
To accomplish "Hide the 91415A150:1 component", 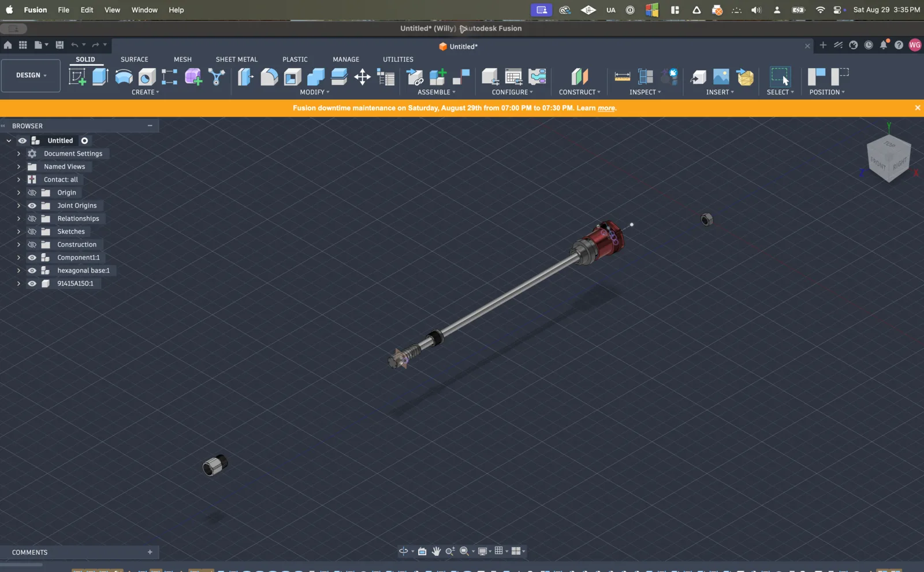I will [32, 284].
